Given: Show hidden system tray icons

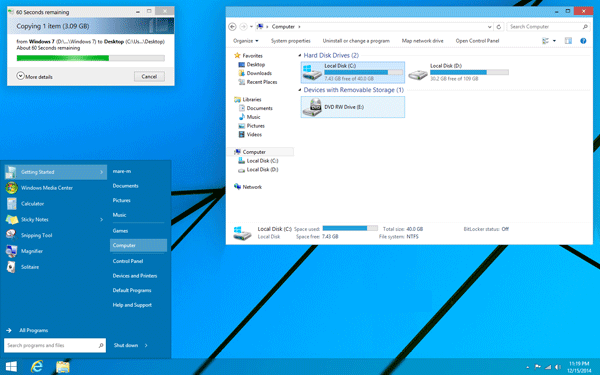Looking at the screenshot, I should 528,367.
